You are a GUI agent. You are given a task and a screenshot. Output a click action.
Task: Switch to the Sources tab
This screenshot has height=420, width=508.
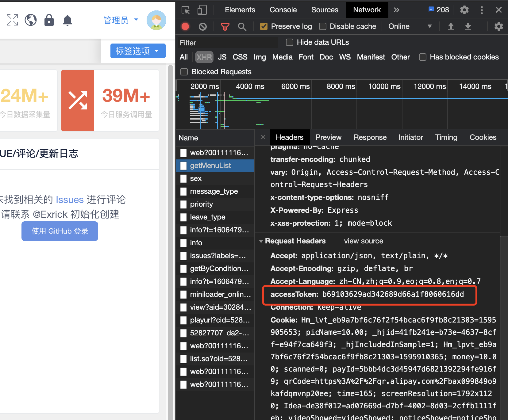coord(325,10)
